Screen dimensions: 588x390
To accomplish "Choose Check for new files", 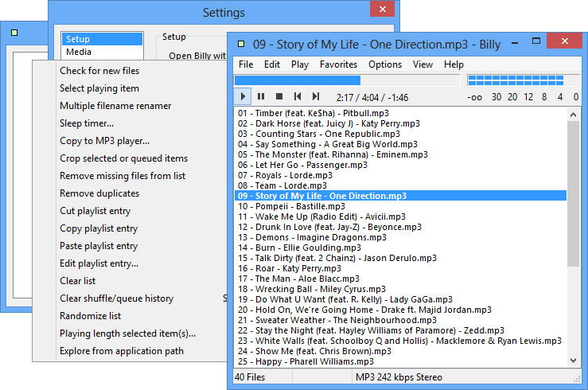I will point(99,71).
